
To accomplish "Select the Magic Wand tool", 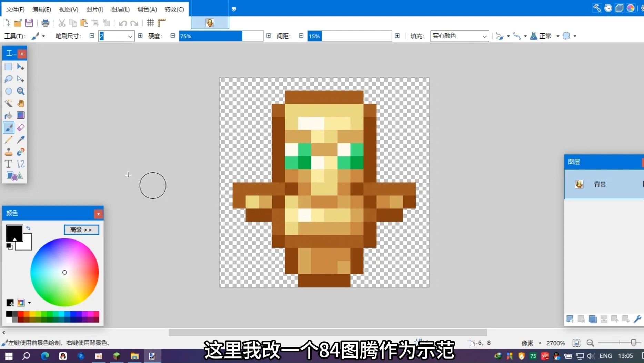I will click(9, 103).
